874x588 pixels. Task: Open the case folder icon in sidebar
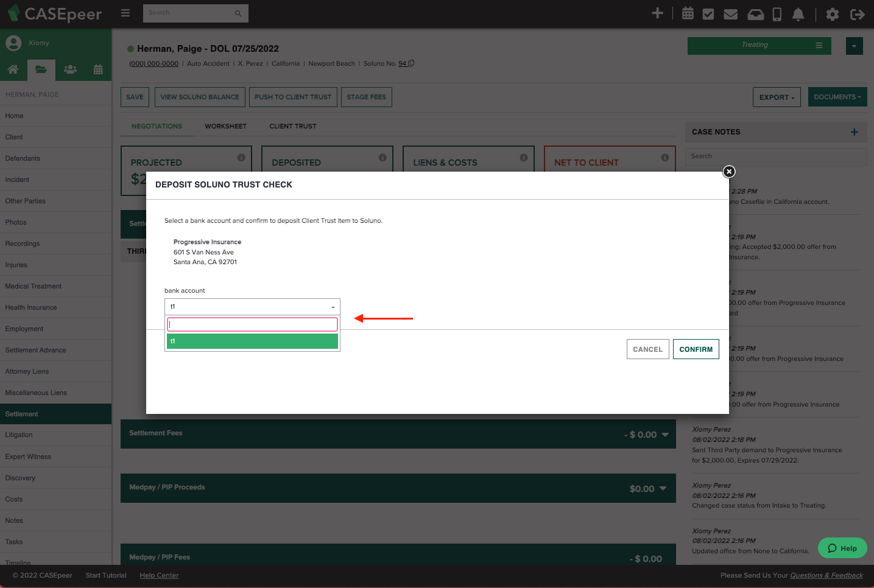pyautogui.click(x=41, y=69)
